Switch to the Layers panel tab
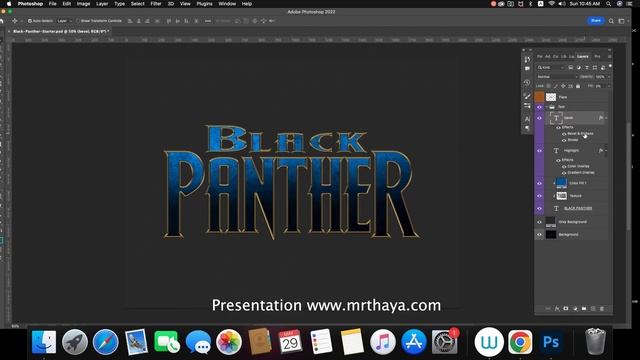 (582, 56)
